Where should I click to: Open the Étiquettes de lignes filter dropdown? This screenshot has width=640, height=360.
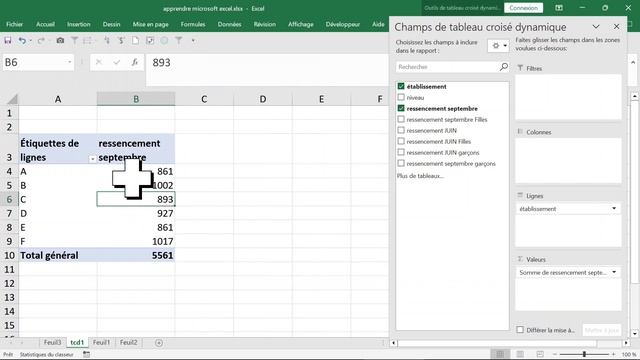pyautogui.click(x=92, y=159)
